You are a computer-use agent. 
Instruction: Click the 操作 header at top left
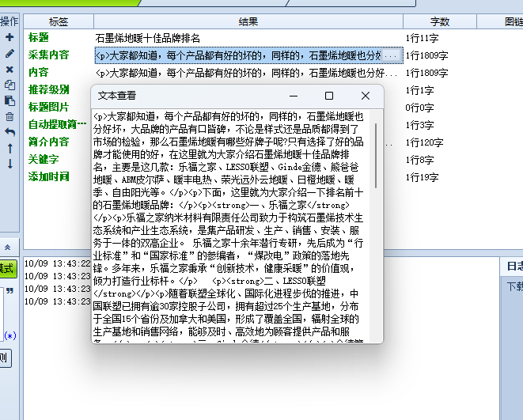[x=9, y=21]
